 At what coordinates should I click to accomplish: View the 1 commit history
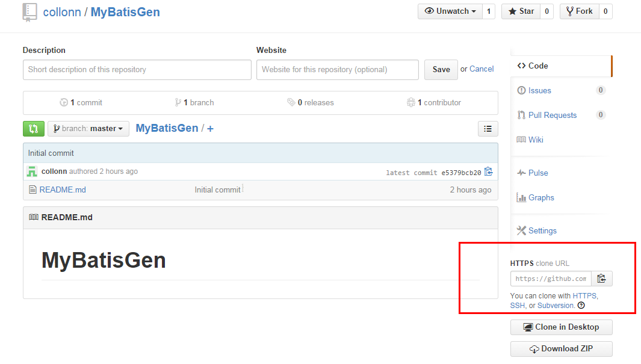[x=81, y=102]
